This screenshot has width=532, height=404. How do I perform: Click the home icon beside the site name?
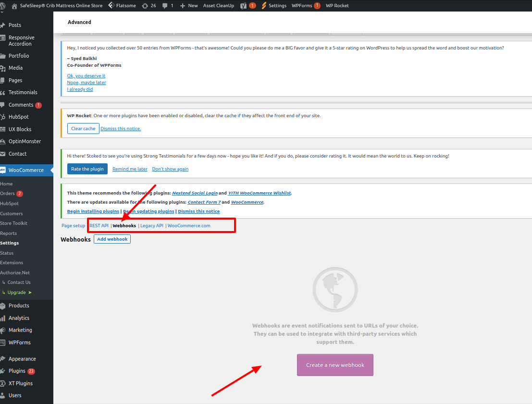(14, 6)
